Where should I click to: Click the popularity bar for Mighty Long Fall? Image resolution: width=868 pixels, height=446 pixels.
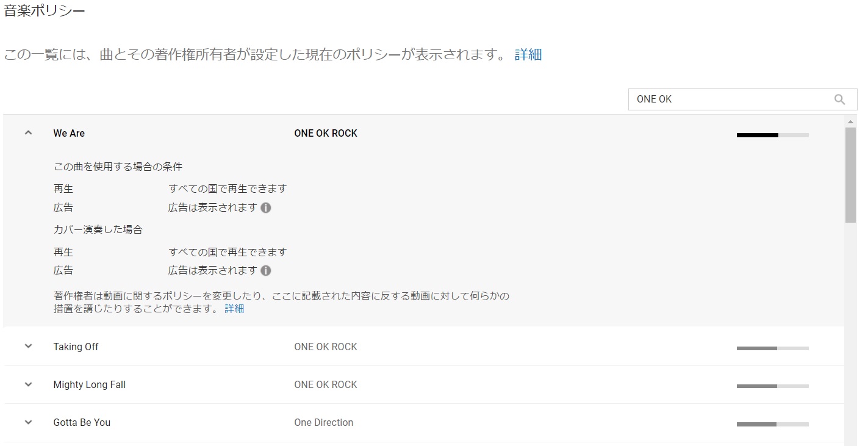773,386
